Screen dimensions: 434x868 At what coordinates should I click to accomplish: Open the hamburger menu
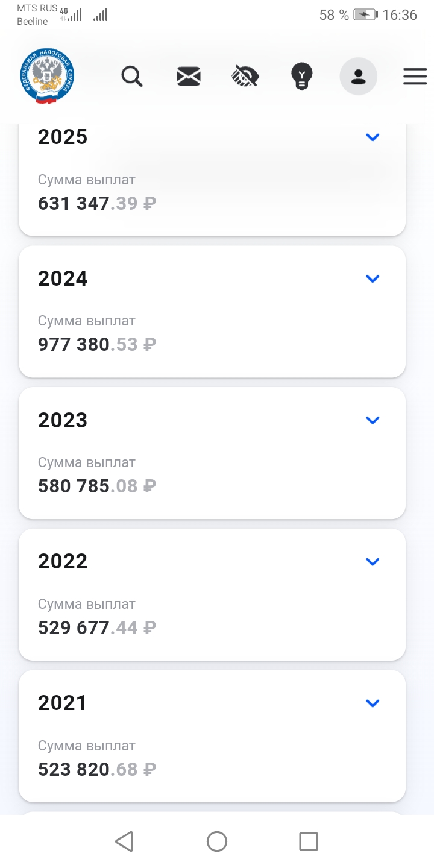[415, 77]
